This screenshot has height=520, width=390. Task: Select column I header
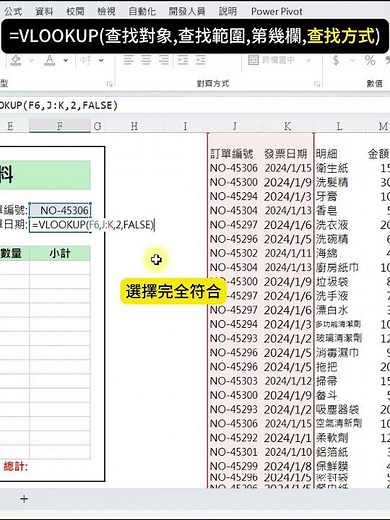185,126
